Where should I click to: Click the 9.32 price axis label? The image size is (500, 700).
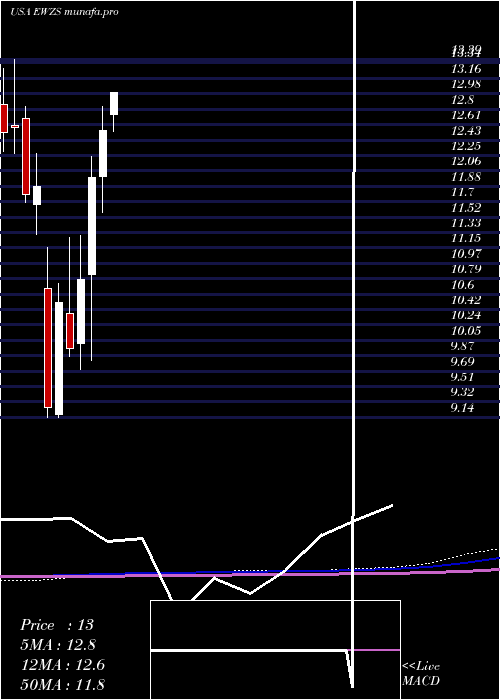click(x=462, y=392)
